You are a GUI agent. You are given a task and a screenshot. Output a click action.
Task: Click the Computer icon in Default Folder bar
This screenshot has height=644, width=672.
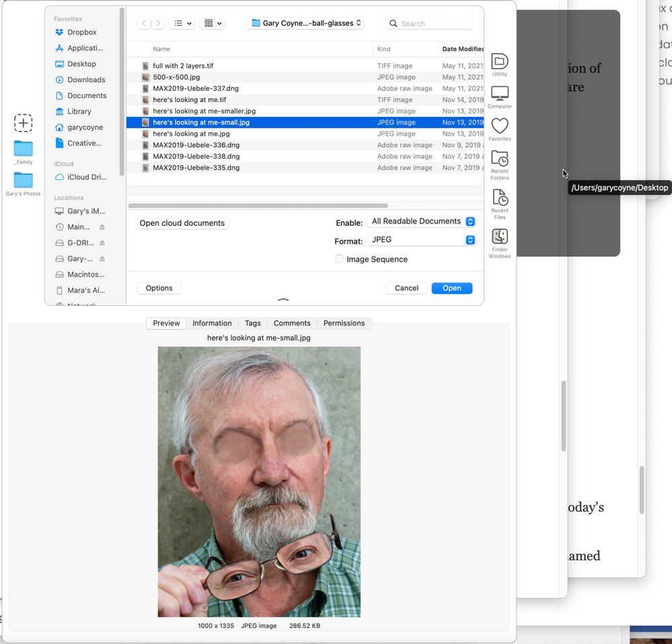click(x=500, y=97)
